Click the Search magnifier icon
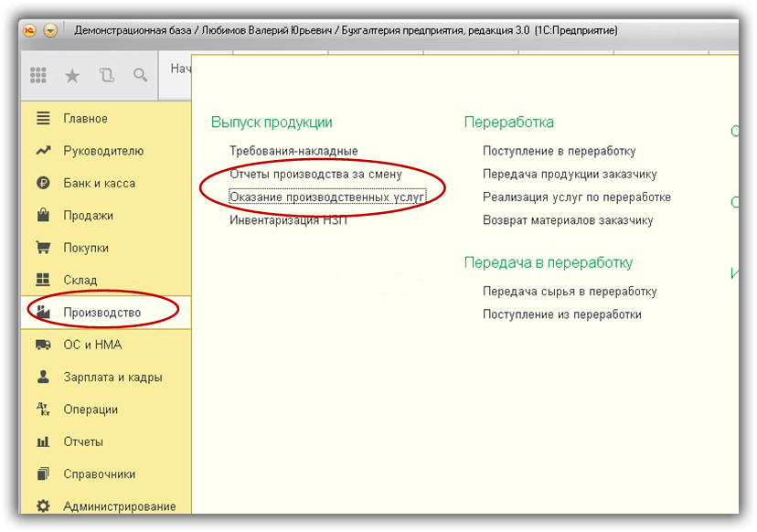 point(140,75)
